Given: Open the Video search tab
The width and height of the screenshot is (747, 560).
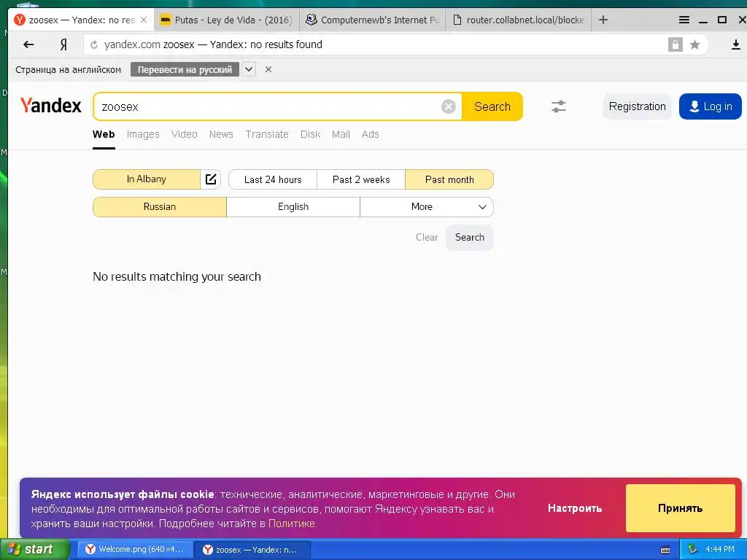Looking at the screenshot, I should coord(184,134).
